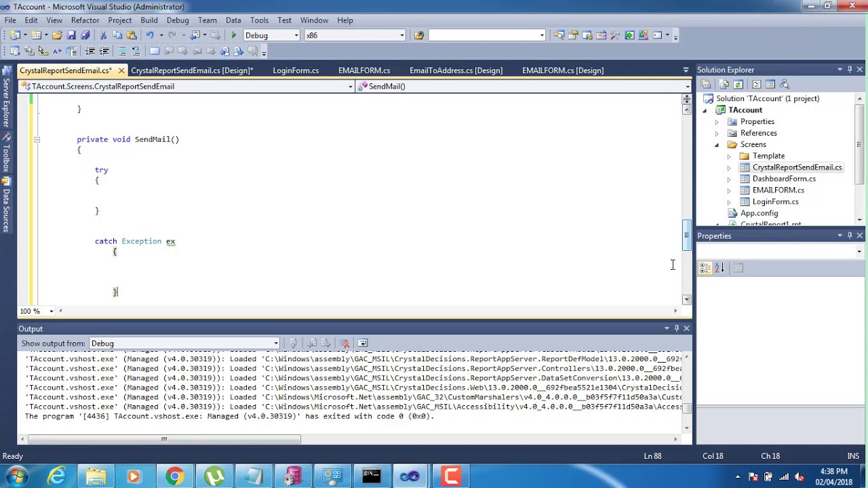Expand the Properties node in Solution Explorer
This screenshot has width=868, height=488.
point(717,121)
